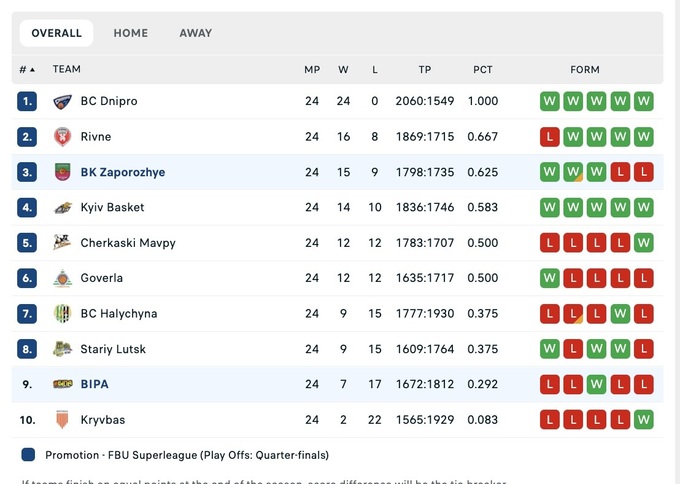The width and height of the screenshot is (680, 484).
Task: Switch to the Away standings tab
Action: pyautogui.click(x=196, y=33)
